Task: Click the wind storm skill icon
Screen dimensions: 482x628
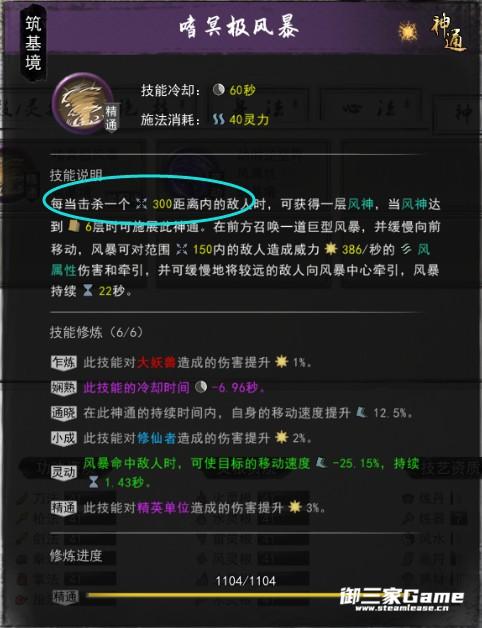Action: (x=83, y=103)
